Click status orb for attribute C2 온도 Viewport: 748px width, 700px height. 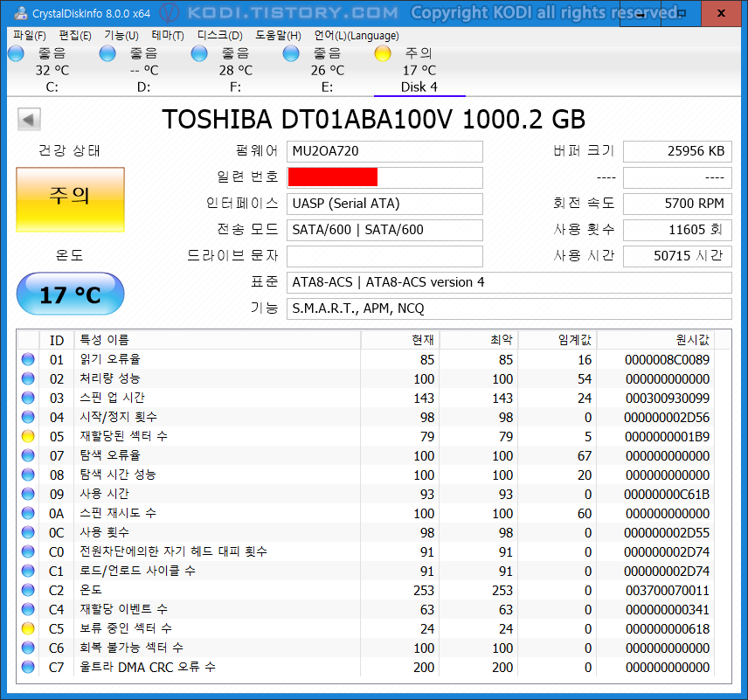pyautogui.click(x=28, y=590)
